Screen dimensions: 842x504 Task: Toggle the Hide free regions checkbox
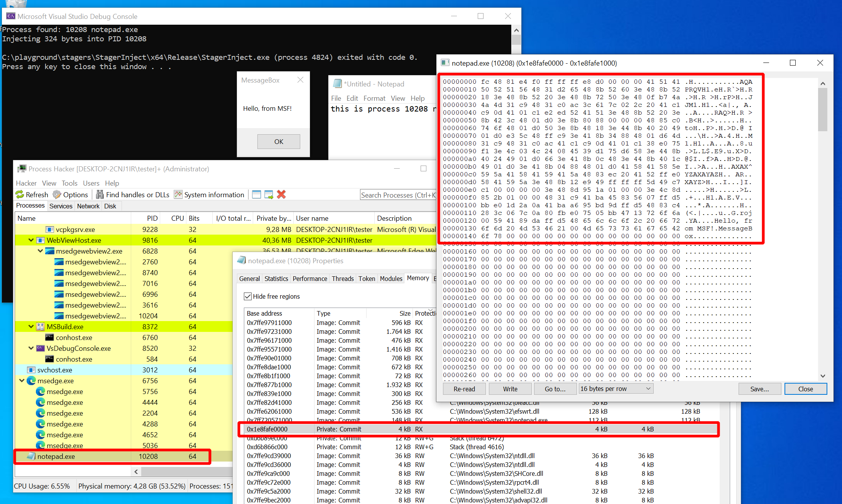pos(248,296)
